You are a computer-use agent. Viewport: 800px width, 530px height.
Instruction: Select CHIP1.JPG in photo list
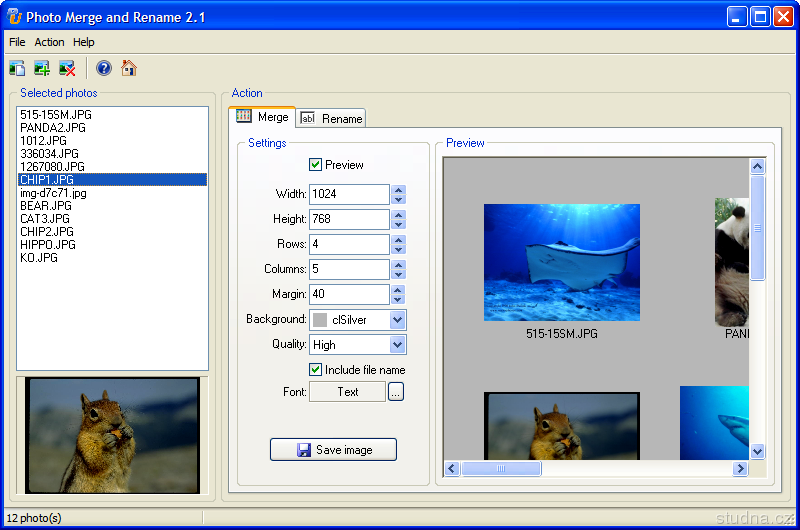[112, 180]
